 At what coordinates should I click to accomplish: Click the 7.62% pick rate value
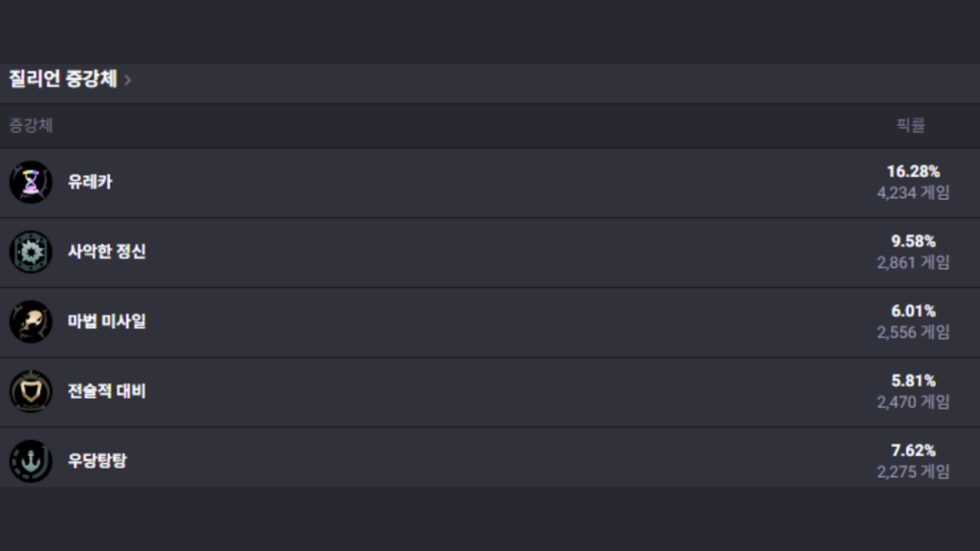click(913, 452)
